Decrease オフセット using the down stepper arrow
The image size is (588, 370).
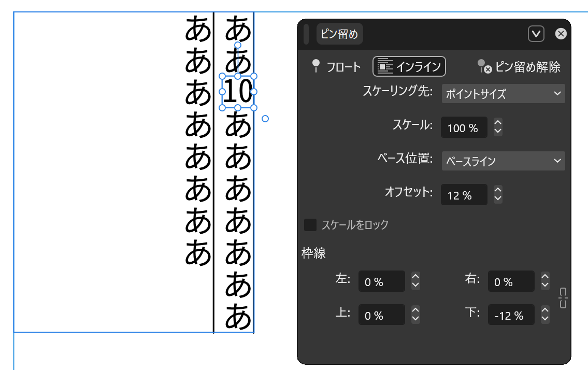(497, 198)
